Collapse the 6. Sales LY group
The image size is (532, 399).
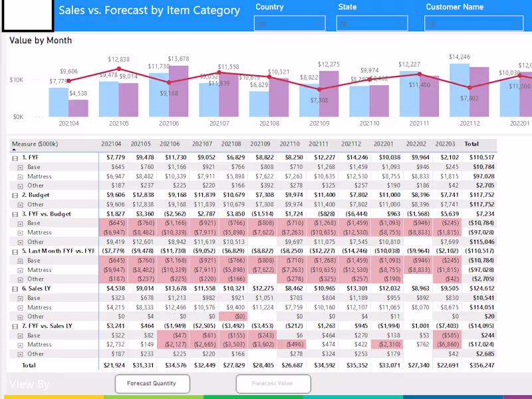15,289
